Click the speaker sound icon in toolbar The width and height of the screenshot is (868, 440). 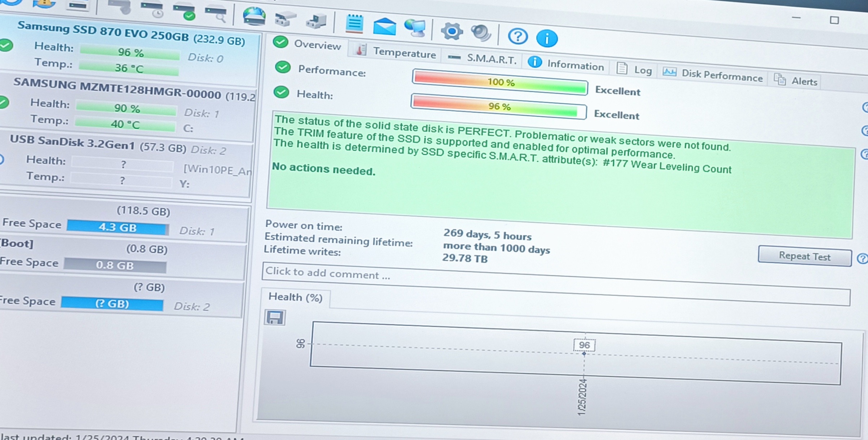coord(481,33)
